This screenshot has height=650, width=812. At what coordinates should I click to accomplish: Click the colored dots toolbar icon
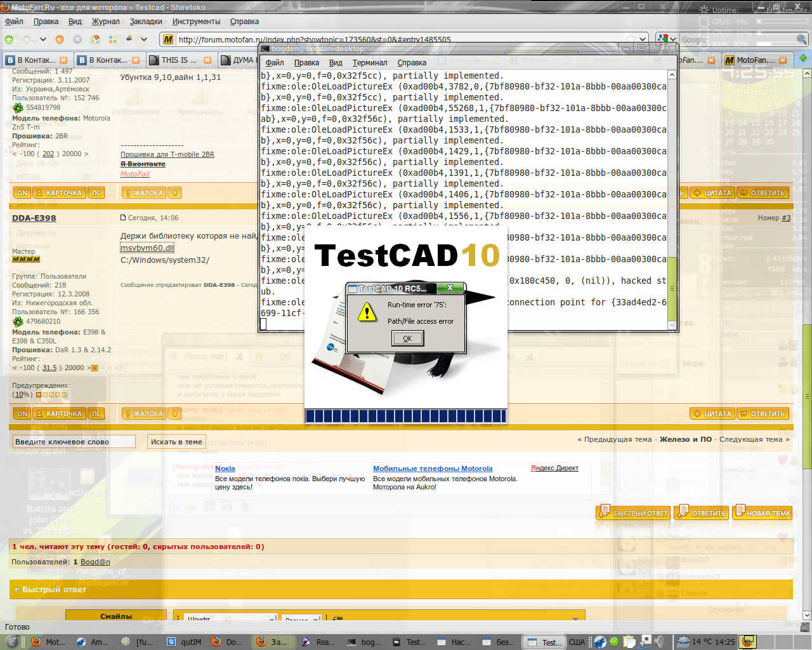click(129, 39)
